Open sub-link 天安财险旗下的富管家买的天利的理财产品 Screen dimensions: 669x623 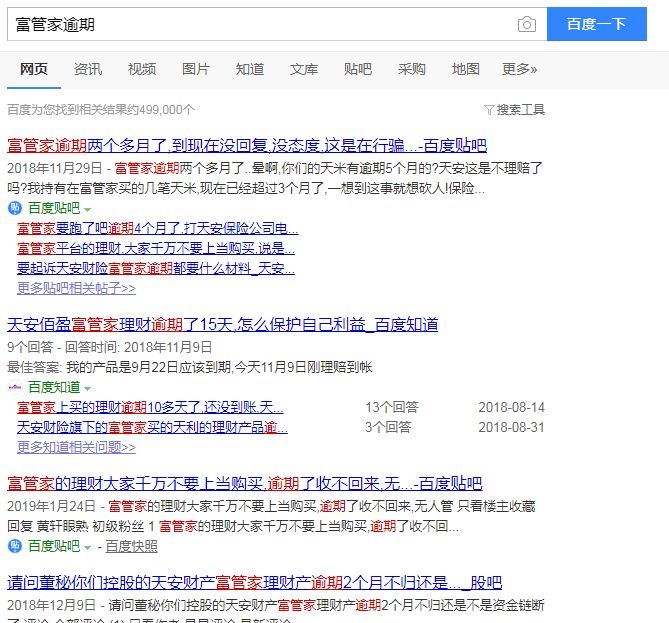coord(152,427)
